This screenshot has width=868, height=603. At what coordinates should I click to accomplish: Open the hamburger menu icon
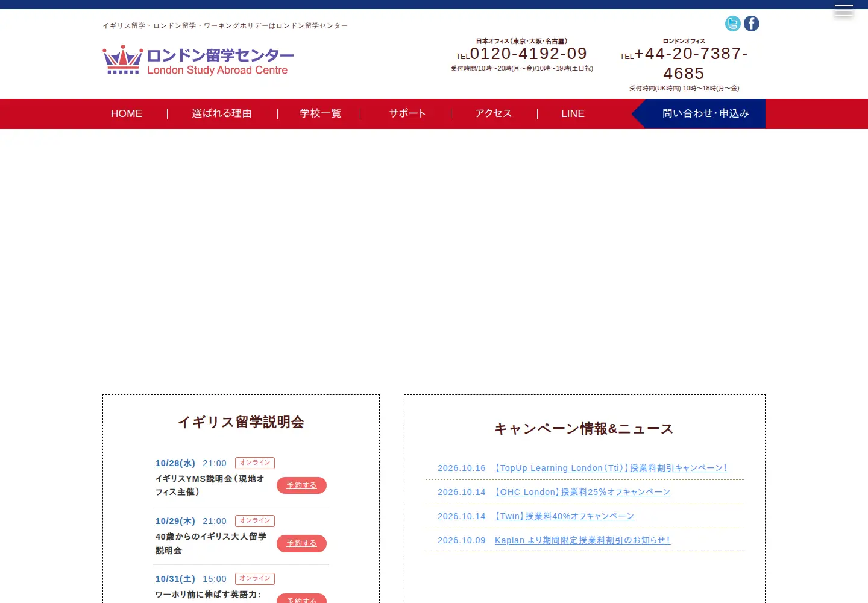coord(843,10)
